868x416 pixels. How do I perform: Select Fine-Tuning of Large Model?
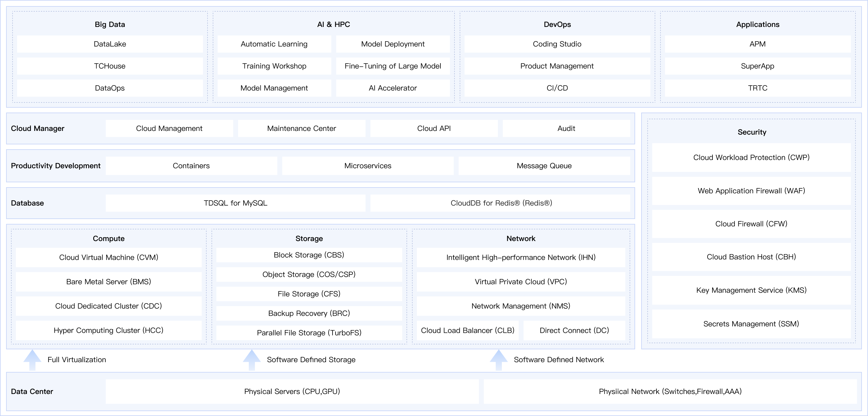[392, 66]
